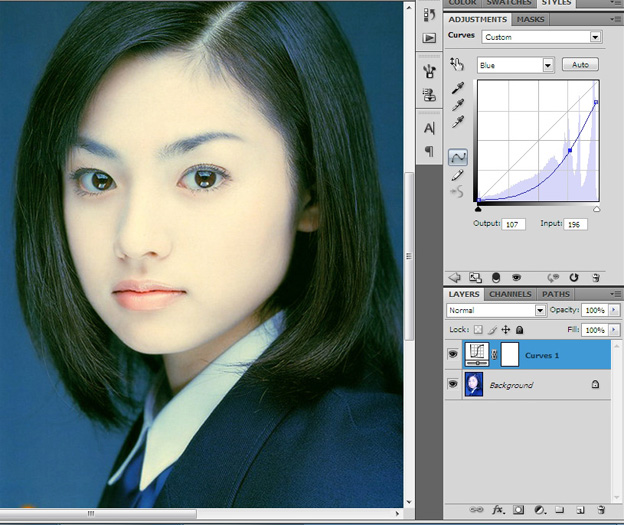Click the Input value field

click(x=575, y=224)
